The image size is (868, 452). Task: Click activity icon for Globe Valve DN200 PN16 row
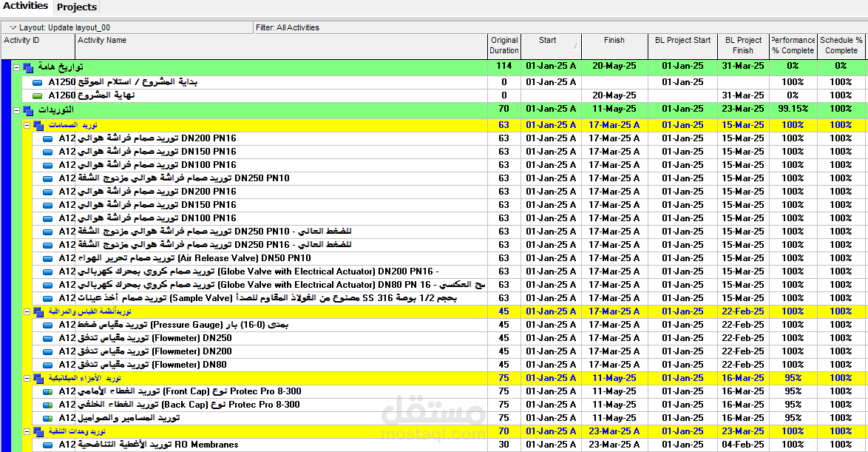click(48, 272)
